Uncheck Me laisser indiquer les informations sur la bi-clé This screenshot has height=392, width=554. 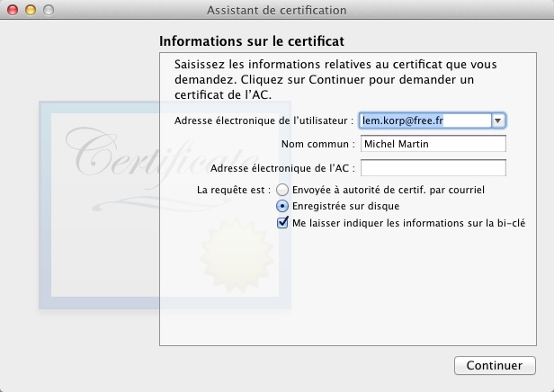coord(282,223)
